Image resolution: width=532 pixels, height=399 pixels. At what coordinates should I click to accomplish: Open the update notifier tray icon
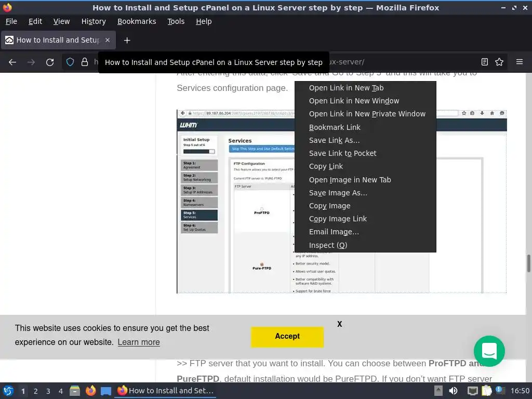tap(500, 390)
